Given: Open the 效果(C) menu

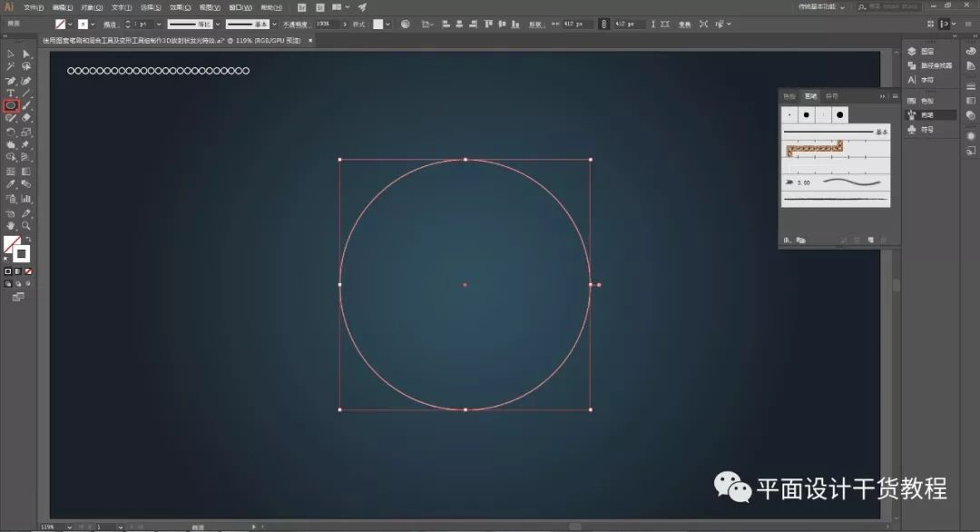Looking at the screenshot, I should (180, 7).
